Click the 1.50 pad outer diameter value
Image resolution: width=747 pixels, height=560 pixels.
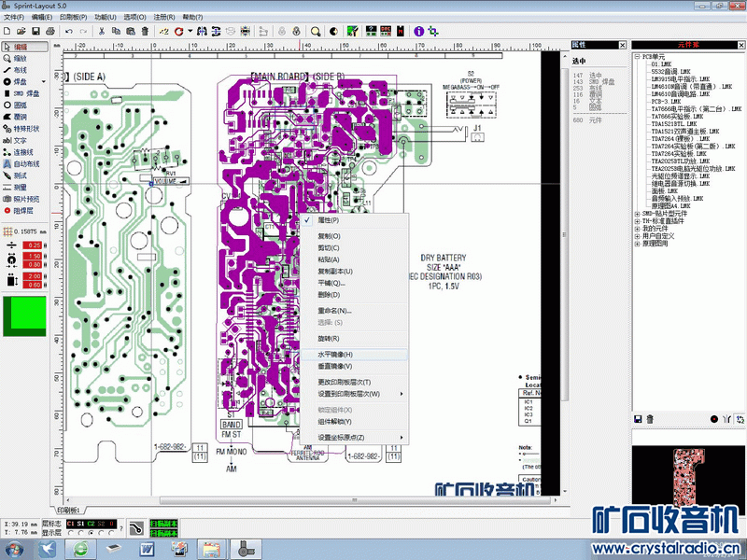[x=33, y=256]
